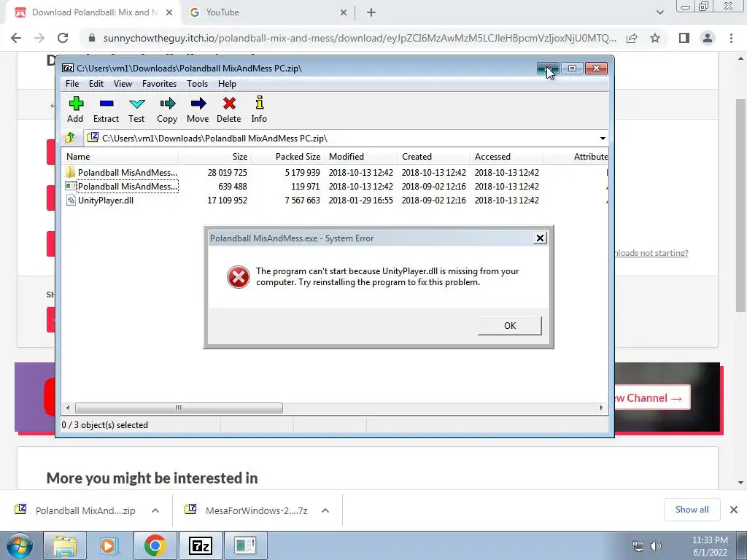Click the left scroll arrow in 7-Zip
Viewport: 747px width, 560px height.
point(68,408)
